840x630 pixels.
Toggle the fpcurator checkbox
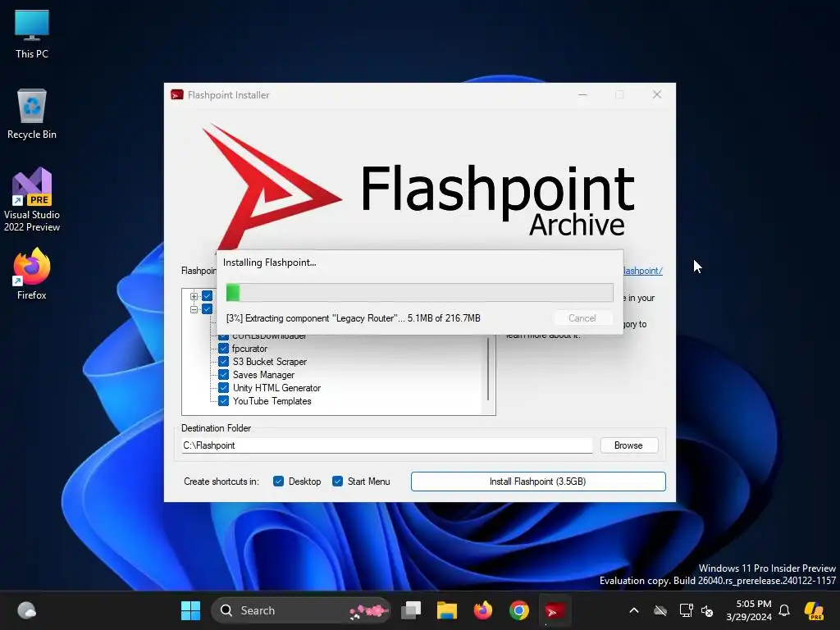[x=224, y=349]
